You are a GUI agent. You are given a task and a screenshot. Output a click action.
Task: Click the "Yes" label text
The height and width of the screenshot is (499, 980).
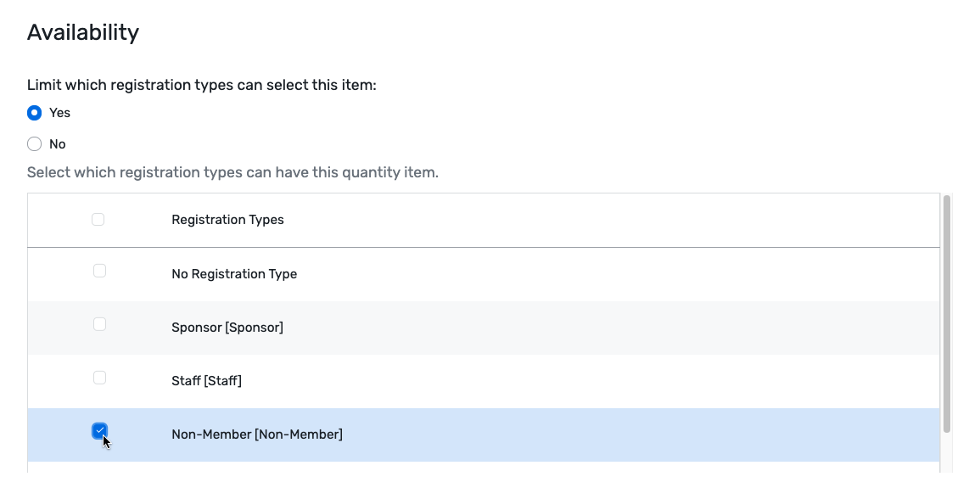click(x=59, y=112)
